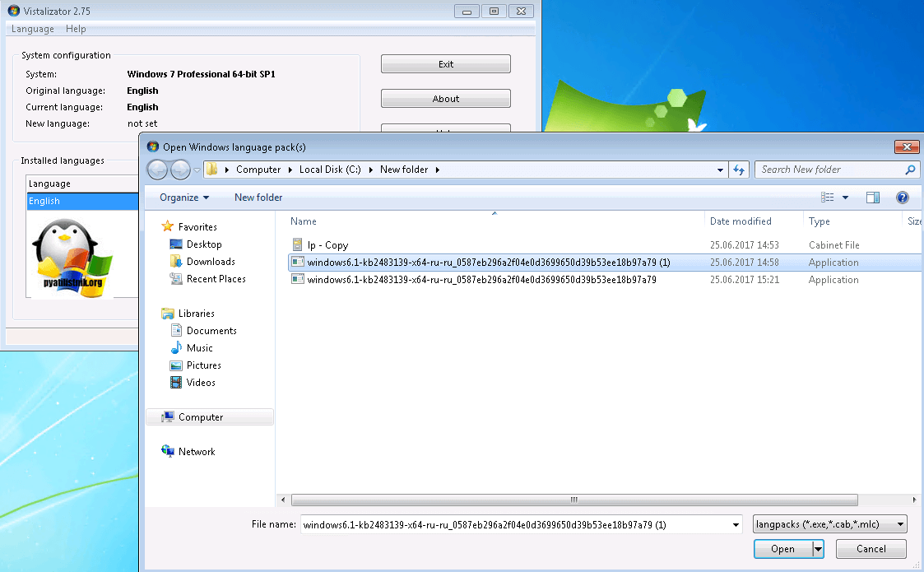Open recent locations dropdown beside nav arrows
Image resolution: width=924 pixels, height=572 pixels.
click(x=197, y=170)
